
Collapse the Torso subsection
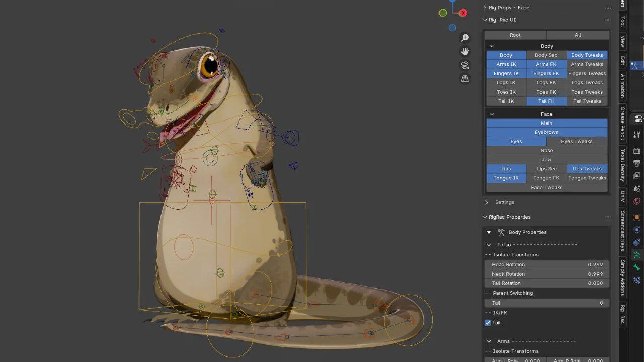(489, 244)
